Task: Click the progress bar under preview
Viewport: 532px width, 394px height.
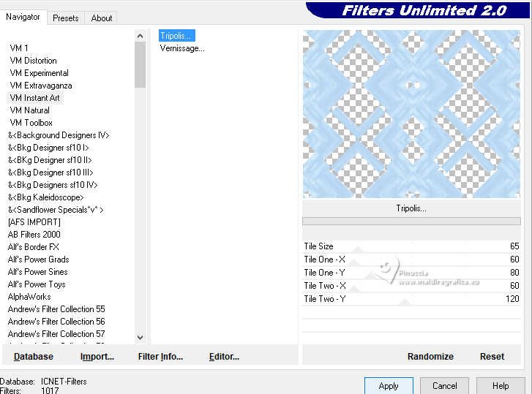Action: pos(411,221)
